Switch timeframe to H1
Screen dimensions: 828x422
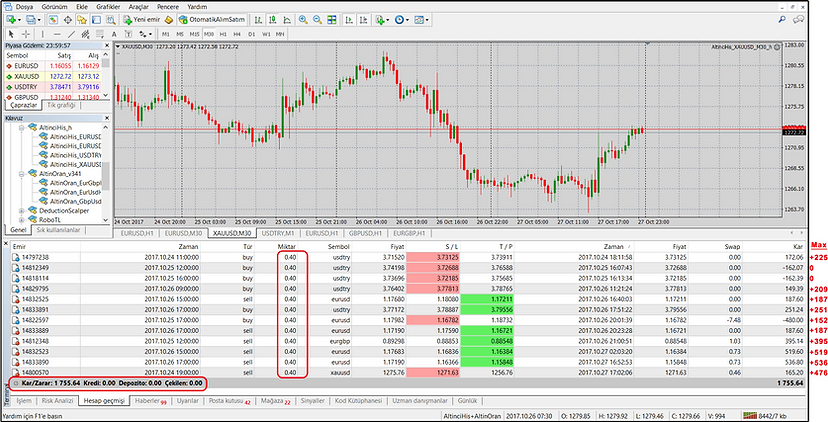click(x=223, y=34)
